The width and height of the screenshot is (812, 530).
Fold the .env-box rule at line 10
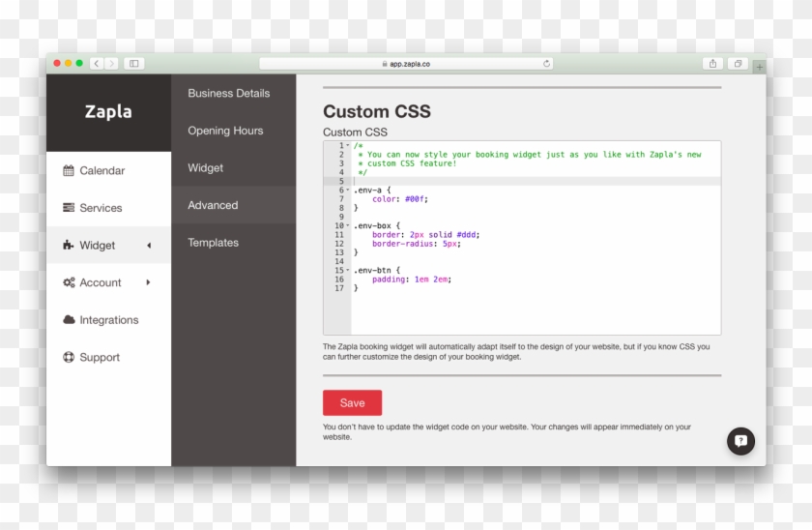point(348,226)
